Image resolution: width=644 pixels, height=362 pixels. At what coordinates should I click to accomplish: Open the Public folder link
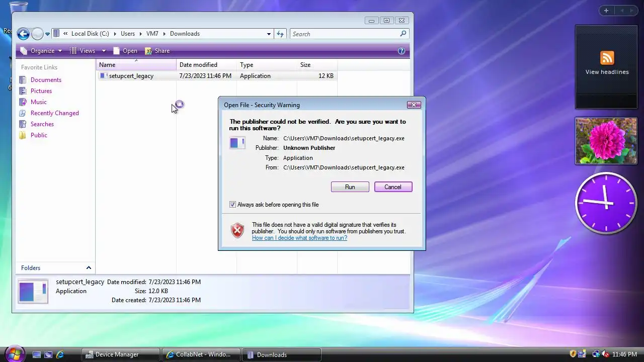(39, 135)
